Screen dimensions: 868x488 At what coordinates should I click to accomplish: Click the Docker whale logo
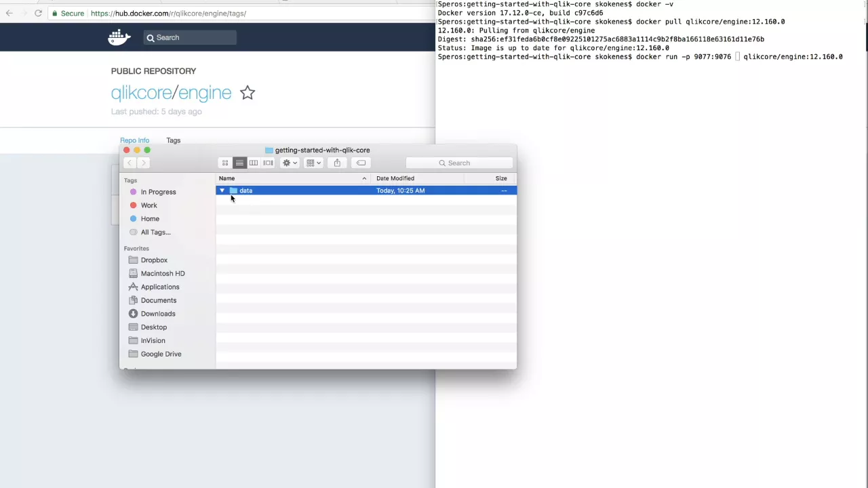pyautogui.click(x=119, y=37)
